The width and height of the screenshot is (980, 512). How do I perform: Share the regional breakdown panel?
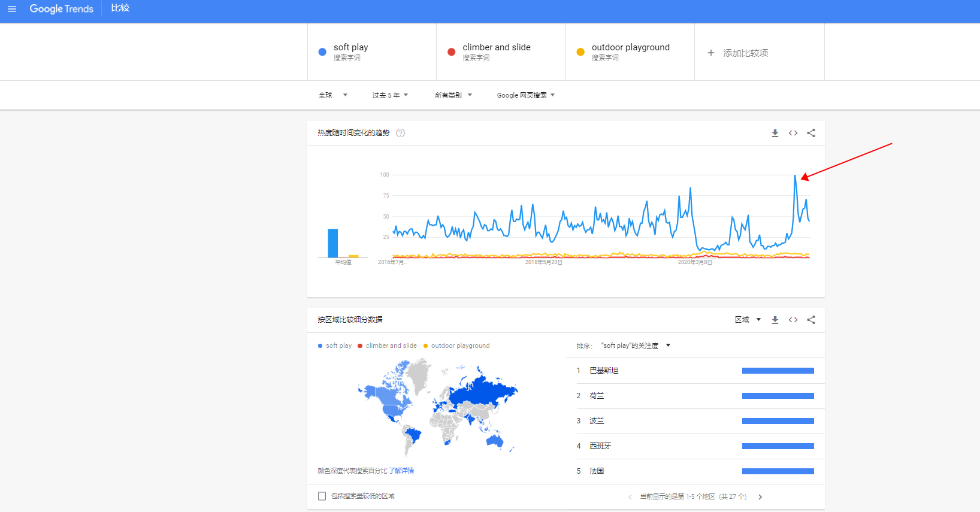tap(811, 320)
